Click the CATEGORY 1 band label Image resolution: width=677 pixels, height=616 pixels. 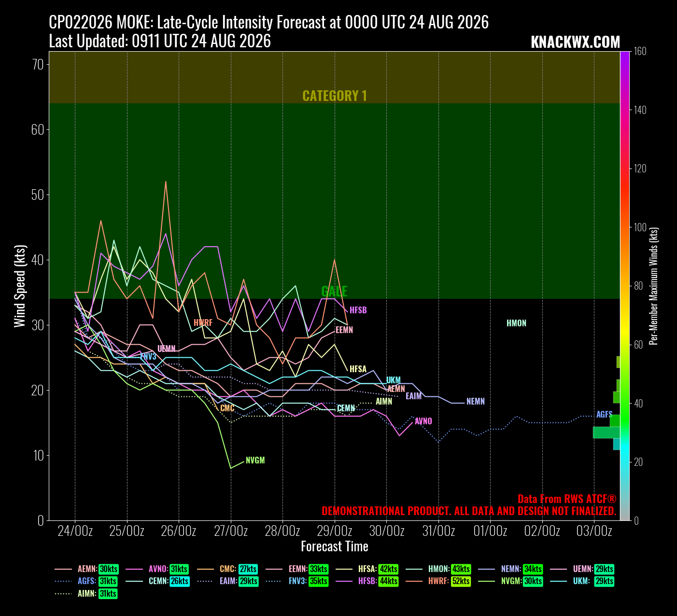[x=335, y=96]
